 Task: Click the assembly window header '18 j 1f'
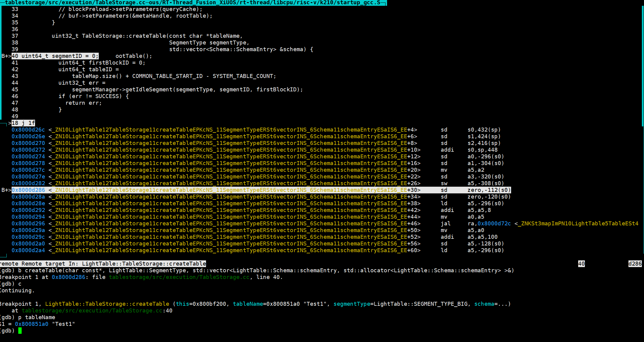23,123
